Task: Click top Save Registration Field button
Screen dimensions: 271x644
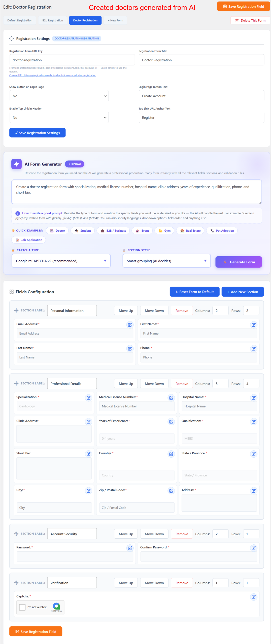Action: [x=243, y=7]
